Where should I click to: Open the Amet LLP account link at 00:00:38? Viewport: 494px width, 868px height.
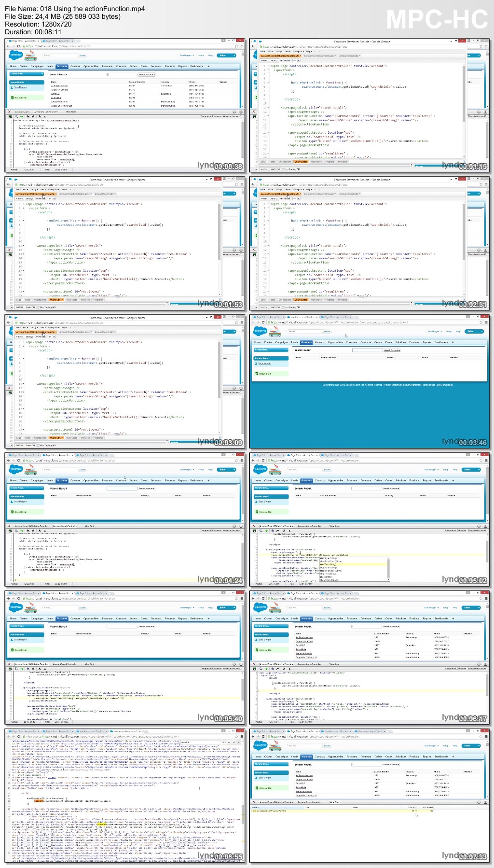tap(56, 94)
